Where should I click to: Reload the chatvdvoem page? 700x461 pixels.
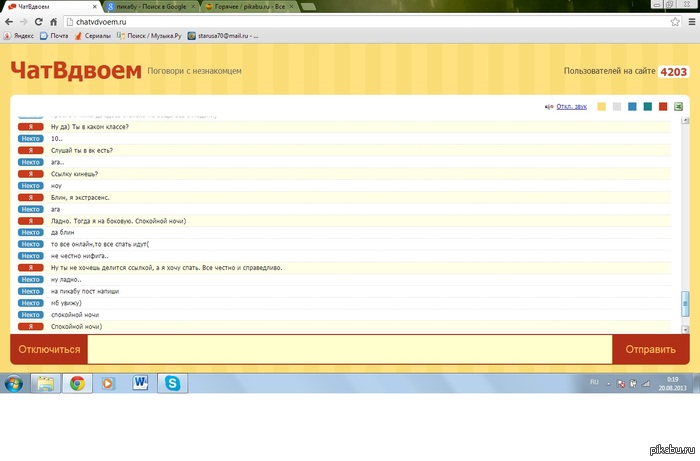(38, 22)
